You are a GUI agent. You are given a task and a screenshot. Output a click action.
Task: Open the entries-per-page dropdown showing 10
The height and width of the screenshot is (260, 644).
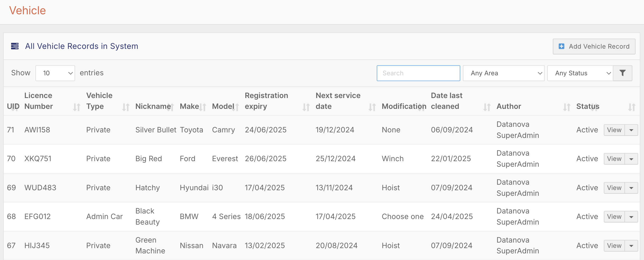click(55, 73)
